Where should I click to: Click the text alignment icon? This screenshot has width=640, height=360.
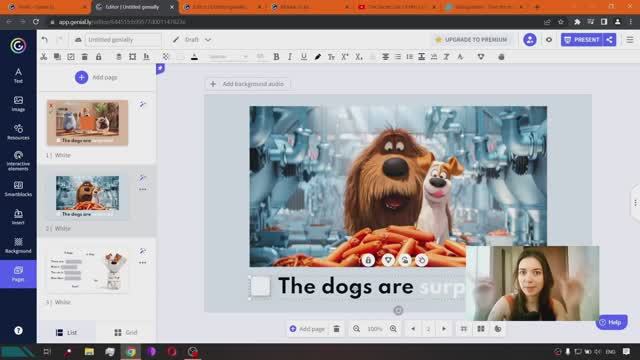[x=385, y=57]
